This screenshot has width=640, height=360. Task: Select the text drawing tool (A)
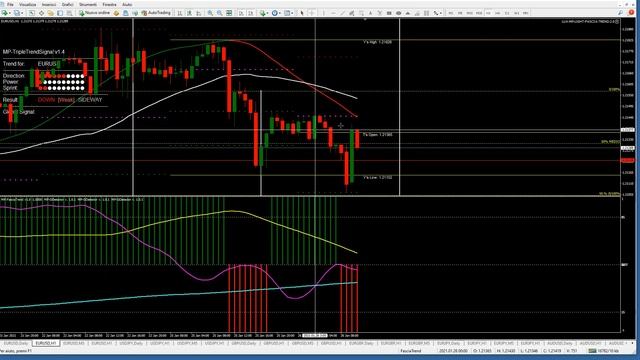point(370,13)
